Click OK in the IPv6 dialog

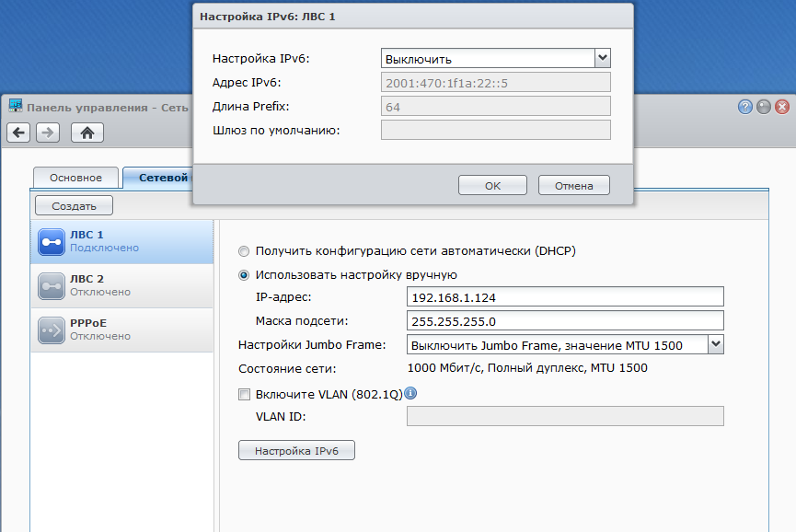pos(492,185)
